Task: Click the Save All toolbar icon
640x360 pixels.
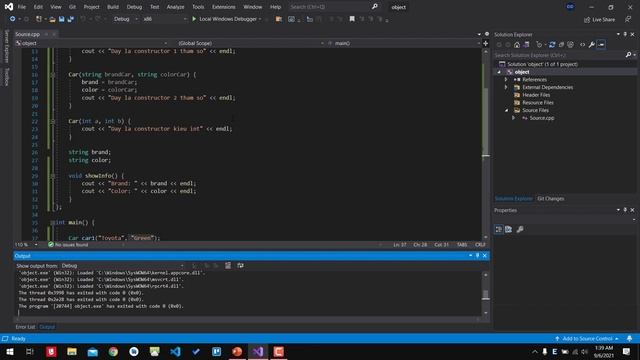Action: click(x=71, y=19)
